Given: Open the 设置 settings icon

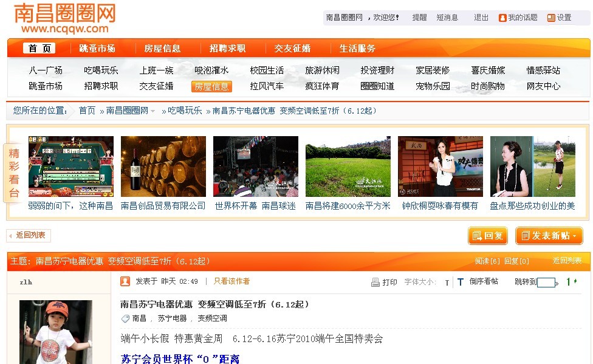Looking at the screenshot, I should tap(551, 18).
